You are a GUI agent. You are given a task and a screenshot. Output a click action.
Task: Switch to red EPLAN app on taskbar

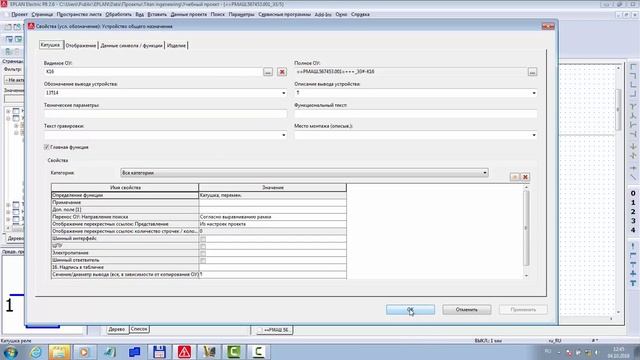point(184,352)
